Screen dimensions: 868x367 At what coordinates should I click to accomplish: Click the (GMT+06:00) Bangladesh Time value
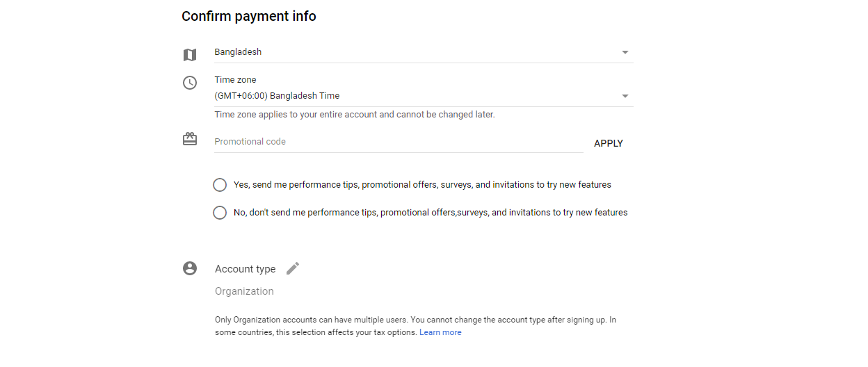277,96
